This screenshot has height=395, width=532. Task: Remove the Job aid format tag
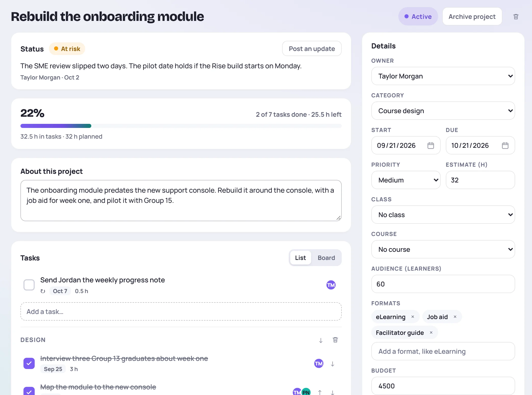[x=455, y=317]
